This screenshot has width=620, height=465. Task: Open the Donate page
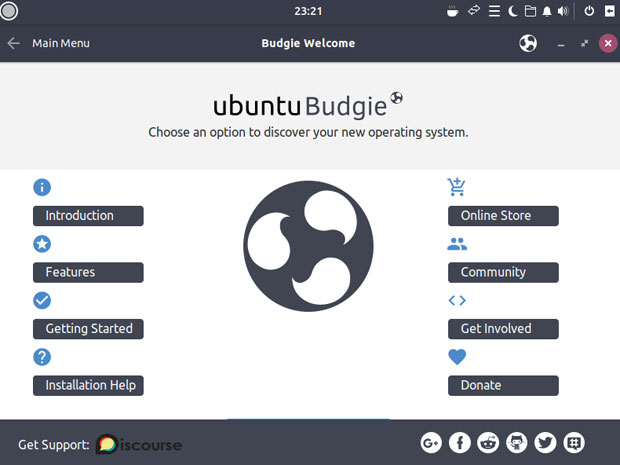pyautogui.click(x=503, y=386)
